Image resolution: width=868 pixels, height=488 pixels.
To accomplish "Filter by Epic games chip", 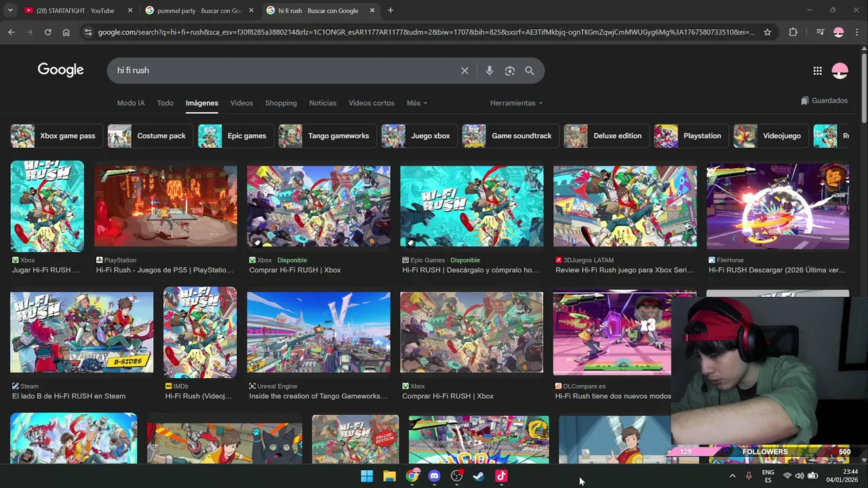I will (x=236, y=136).
